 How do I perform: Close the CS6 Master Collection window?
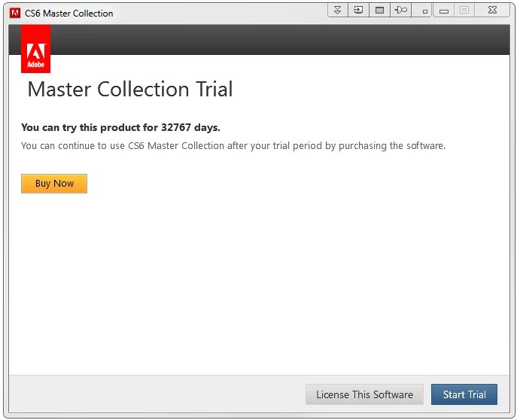coord(492,10)
